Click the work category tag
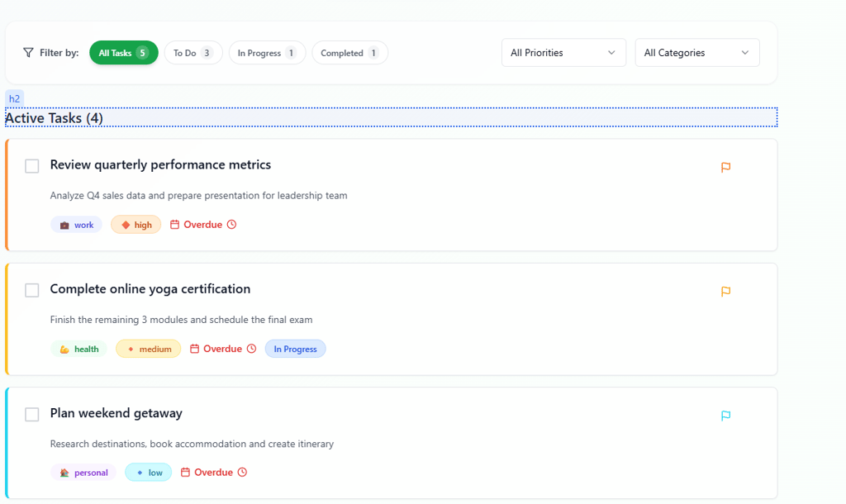Screen dimensions: 846x504 click(76, 225)
